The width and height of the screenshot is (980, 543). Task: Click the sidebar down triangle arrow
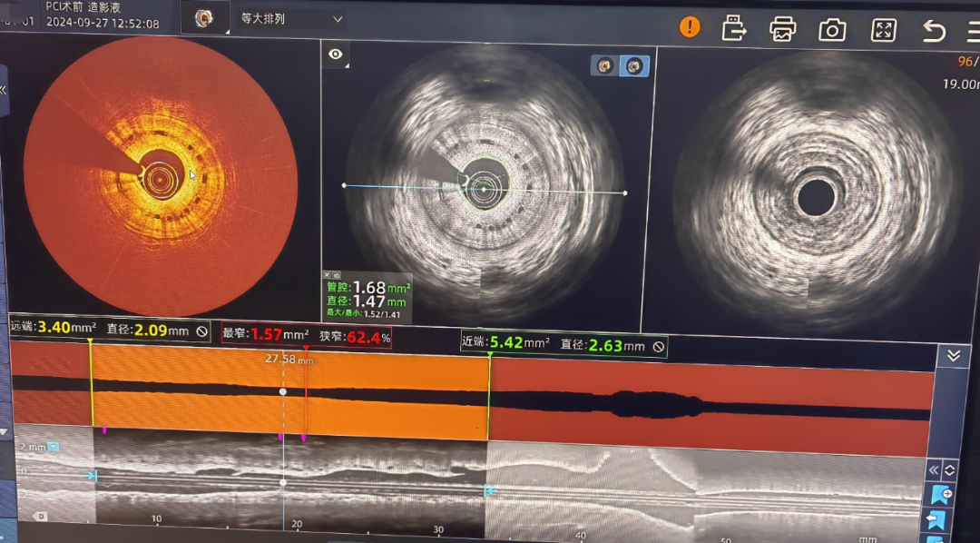click(3, 431)
